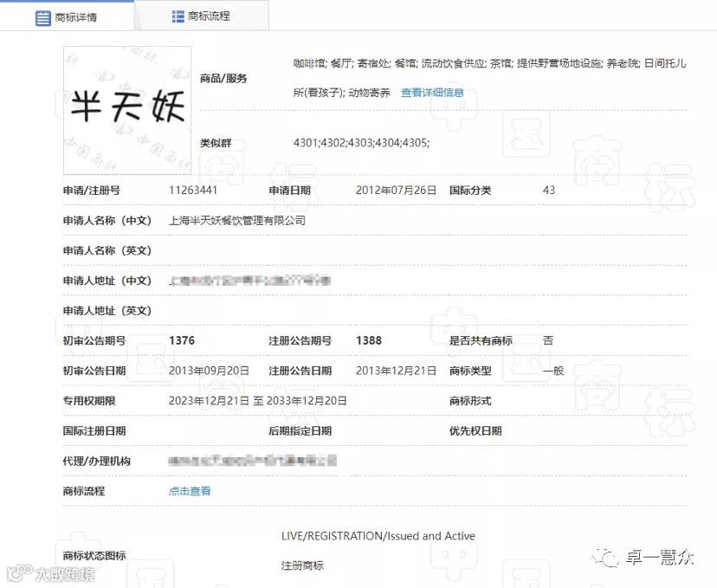Select the 商标状态图标 label
The image size is (717, 588).
click(94, 556)
